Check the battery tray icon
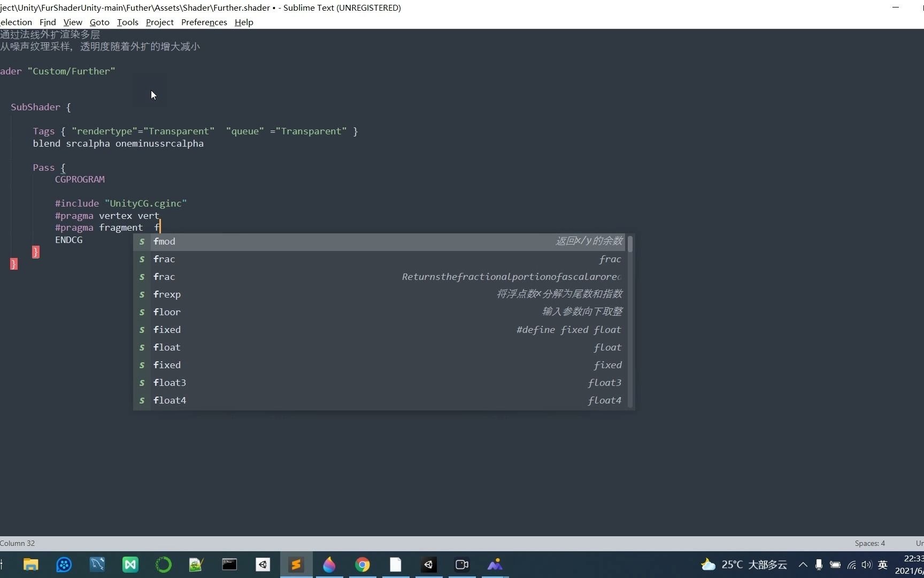The image size is (924, 578). point(835,565)
